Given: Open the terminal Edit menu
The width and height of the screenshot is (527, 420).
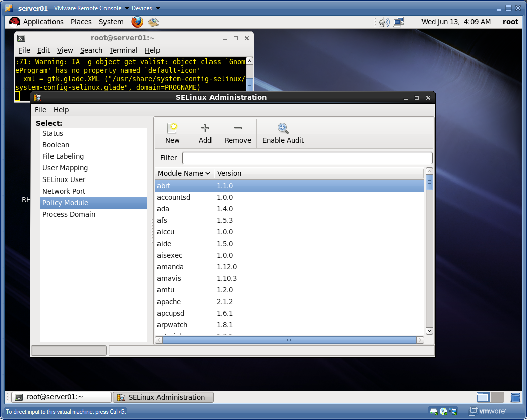Looking at the screenshot, I should (x=43, y=51).
